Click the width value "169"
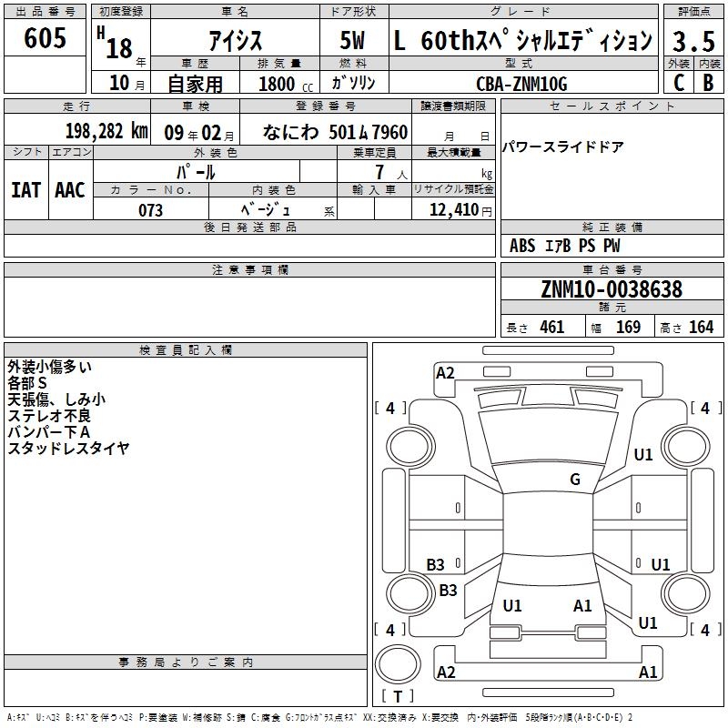The height and width of the screenshot is (728, 728). point(628,328)
